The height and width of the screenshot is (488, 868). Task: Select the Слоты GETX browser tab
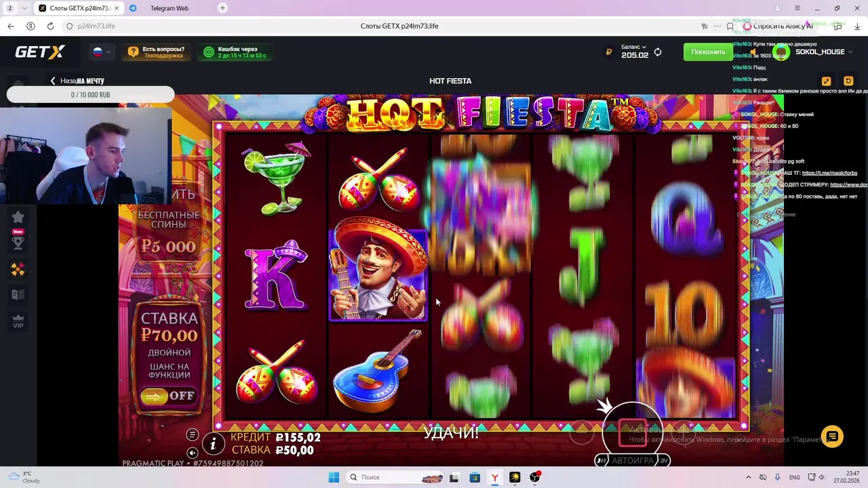click(x=78, y=8)
